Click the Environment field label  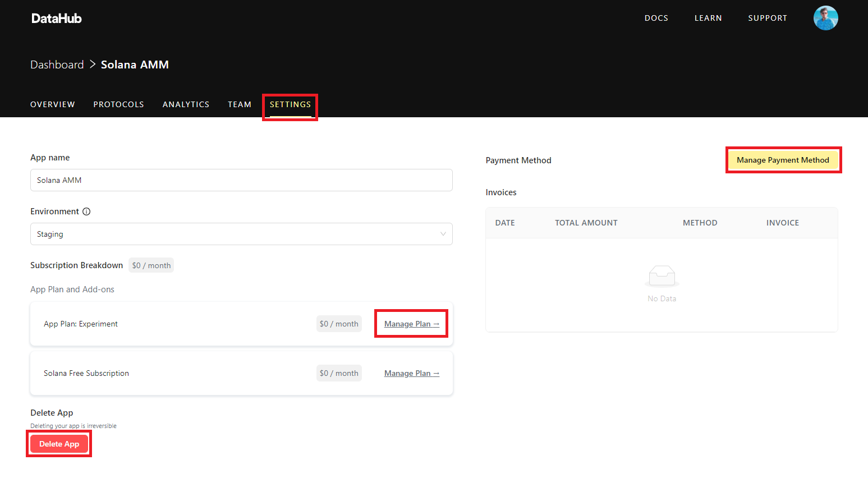pos(54,211)
